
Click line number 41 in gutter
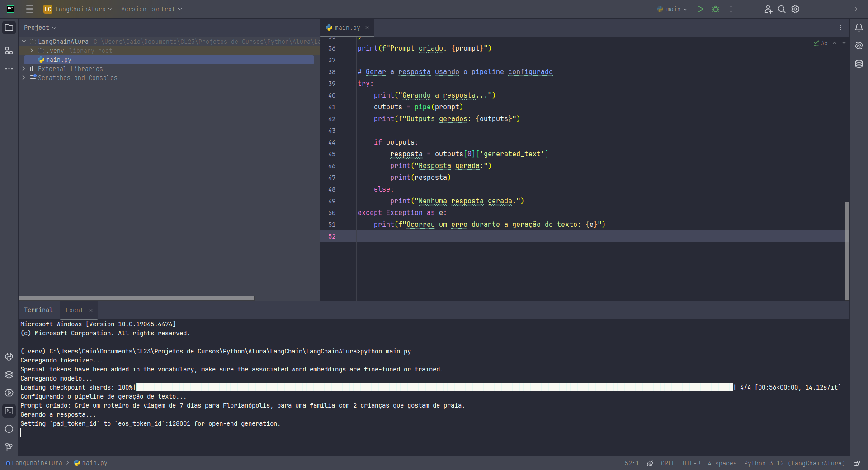tap(332, 107)
